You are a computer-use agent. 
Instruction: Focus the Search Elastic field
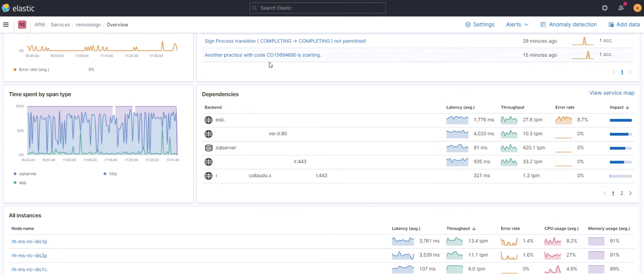click(317, 8)
